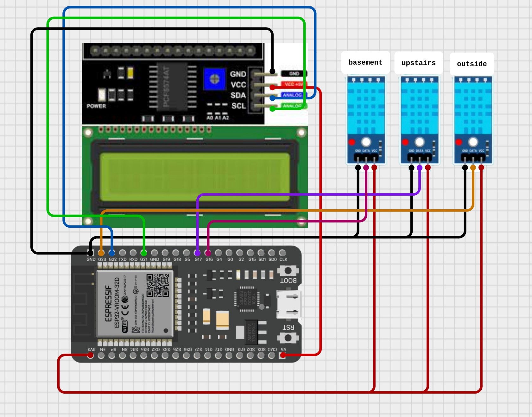
Task: Click the outside sensor GND pin
Action: pos(465,167)
